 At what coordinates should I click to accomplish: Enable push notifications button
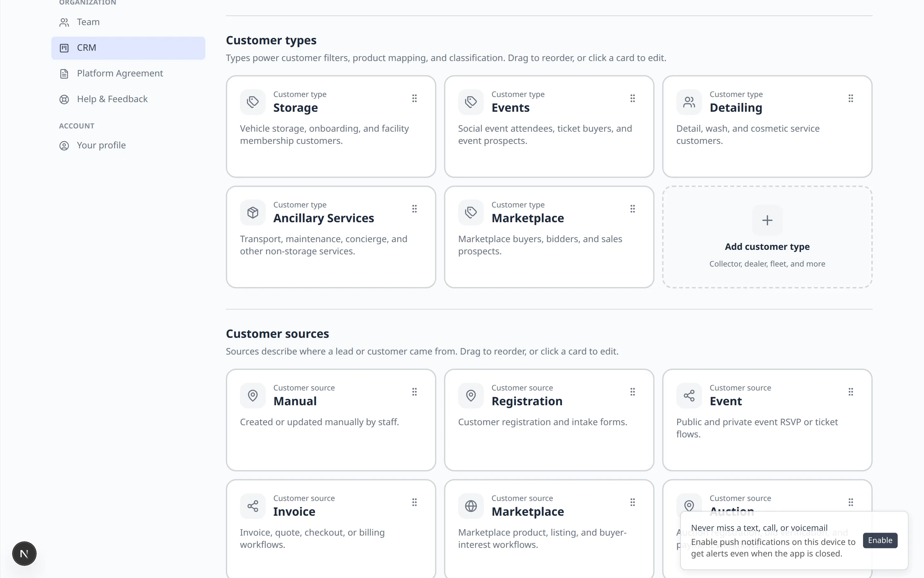click(880, 540)
